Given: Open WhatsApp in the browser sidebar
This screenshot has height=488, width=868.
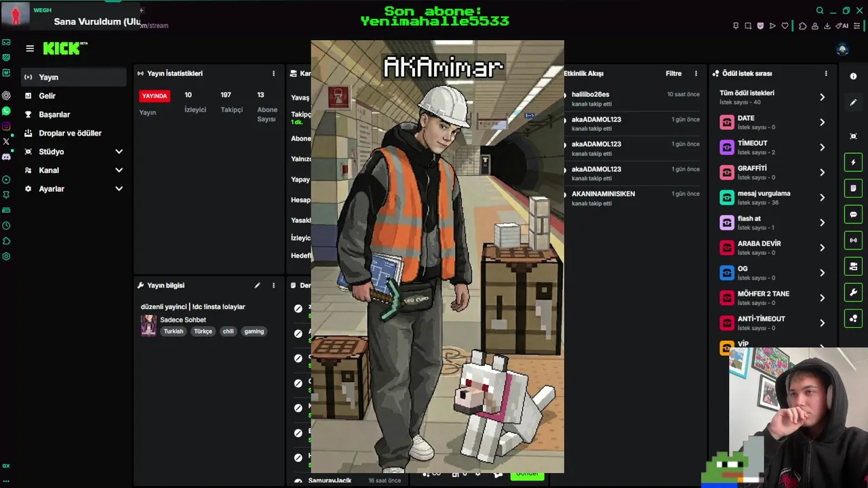Looking at the screenshot, I should pos(6,110).
